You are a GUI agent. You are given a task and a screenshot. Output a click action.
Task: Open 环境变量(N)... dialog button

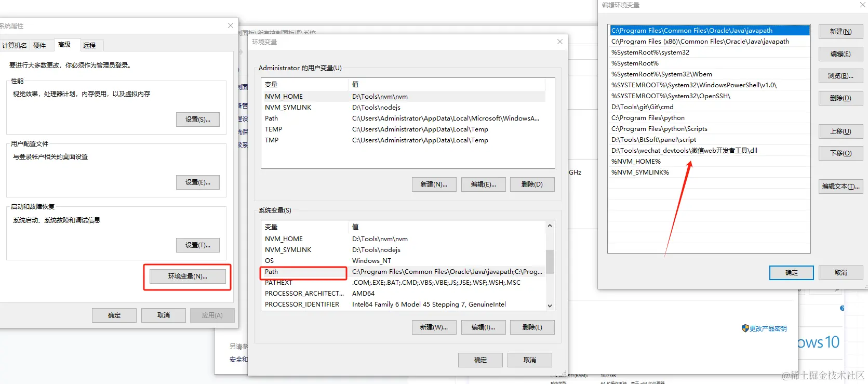click(x=188, y=276)
